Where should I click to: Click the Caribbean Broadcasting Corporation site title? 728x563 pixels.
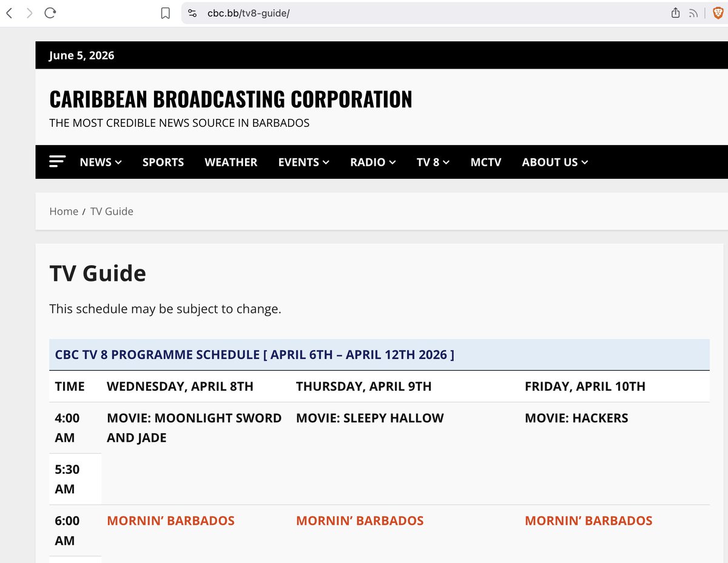pos(231,99)
